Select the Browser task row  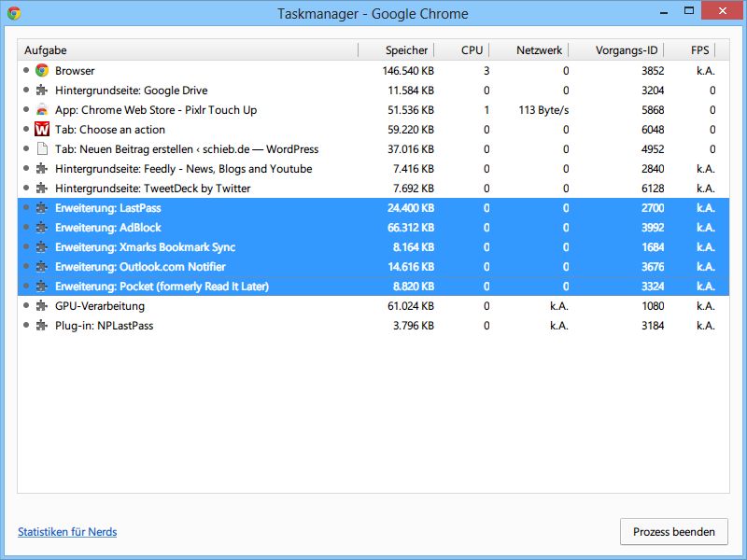coord(373,71)
